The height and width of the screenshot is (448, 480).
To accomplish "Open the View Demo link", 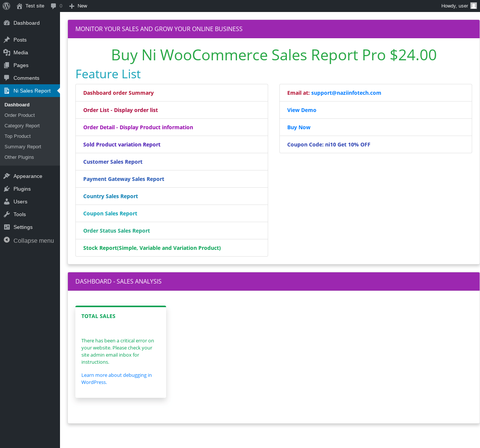I will [x=302, y=110].
